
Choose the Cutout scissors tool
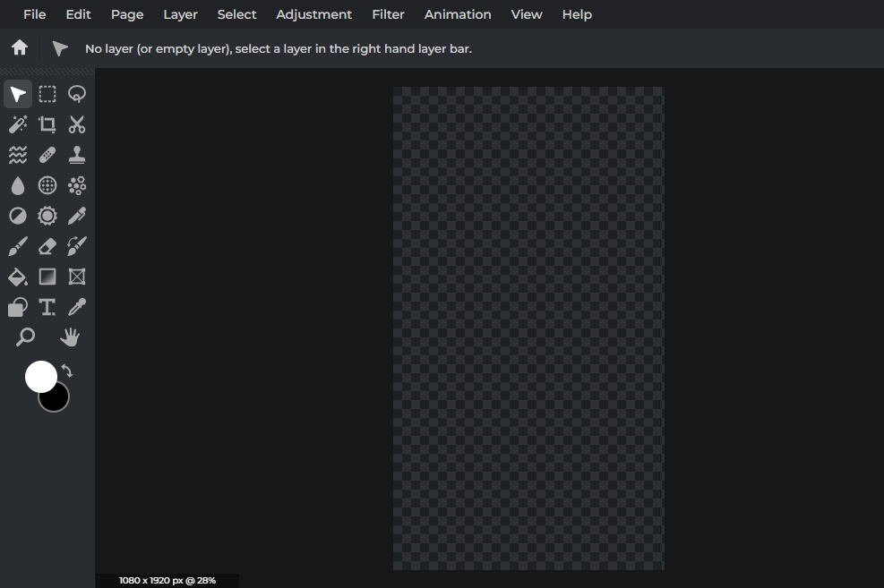pyautogui.click(x=77, y=124)
